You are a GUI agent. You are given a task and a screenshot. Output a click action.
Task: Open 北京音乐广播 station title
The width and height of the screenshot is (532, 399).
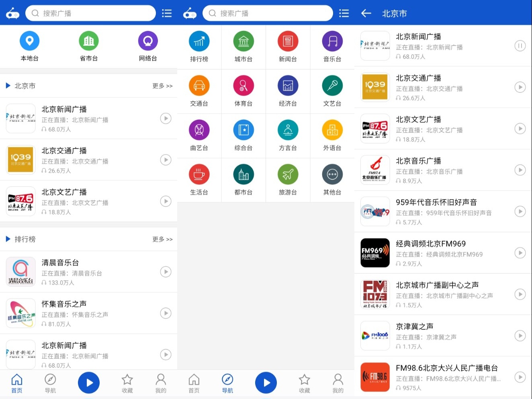pos(419,161)
